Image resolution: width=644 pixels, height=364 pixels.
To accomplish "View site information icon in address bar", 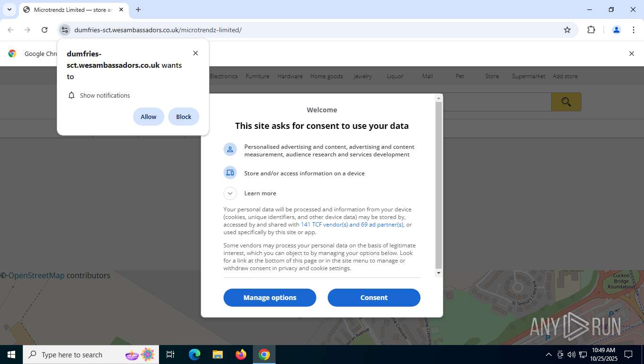I will [65, 30].
